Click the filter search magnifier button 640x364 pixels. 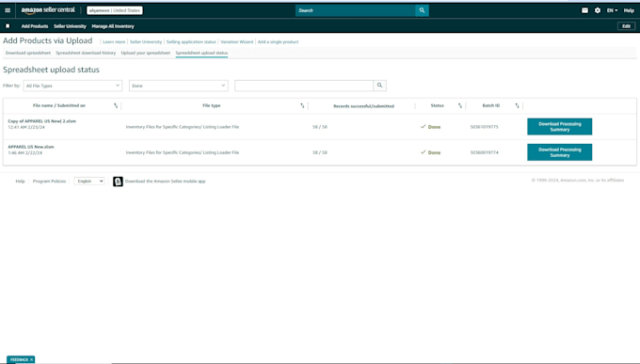[379, 86]
